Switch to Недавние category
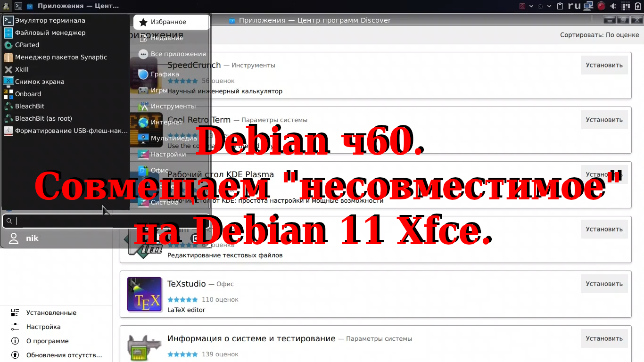Image resolution: width=644 pixels, height=362 pixels. tap(171, 38)
